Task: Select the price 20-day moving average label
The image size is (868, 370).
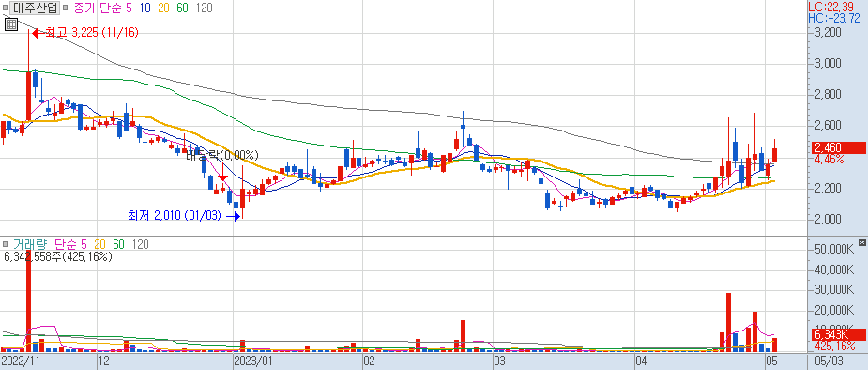Action: [x=165, y=8]
